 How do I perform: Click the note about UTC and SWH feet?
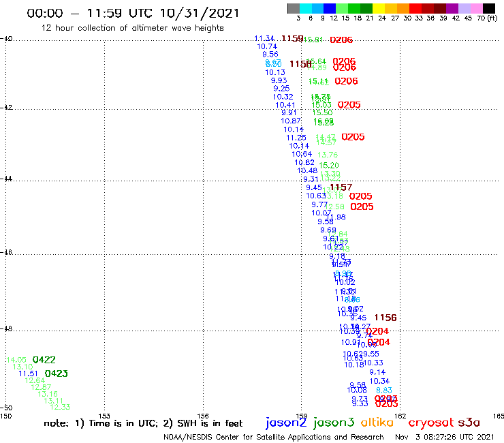[143, 423]
